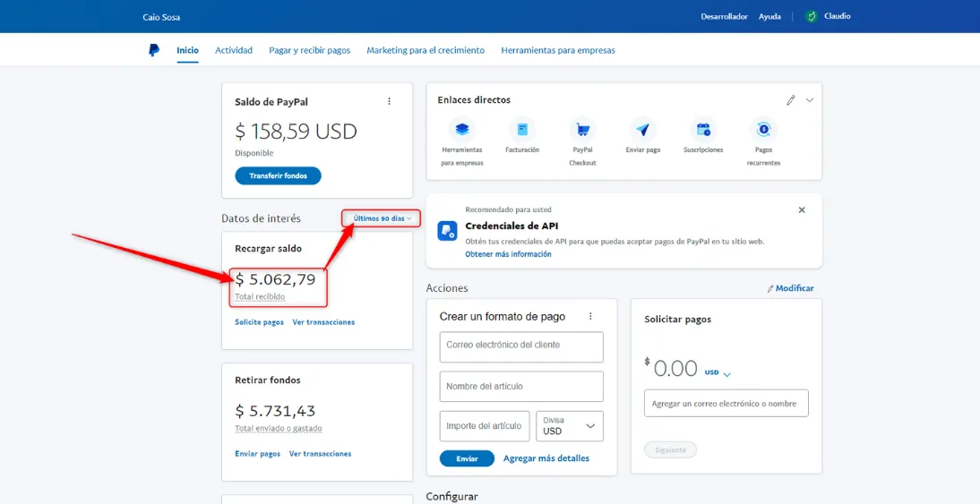This screenshot has width=980, height=504.
Task: Click the Enviar pago paper-plane icon
Action: pyautogui.click(x=642, y=129)
